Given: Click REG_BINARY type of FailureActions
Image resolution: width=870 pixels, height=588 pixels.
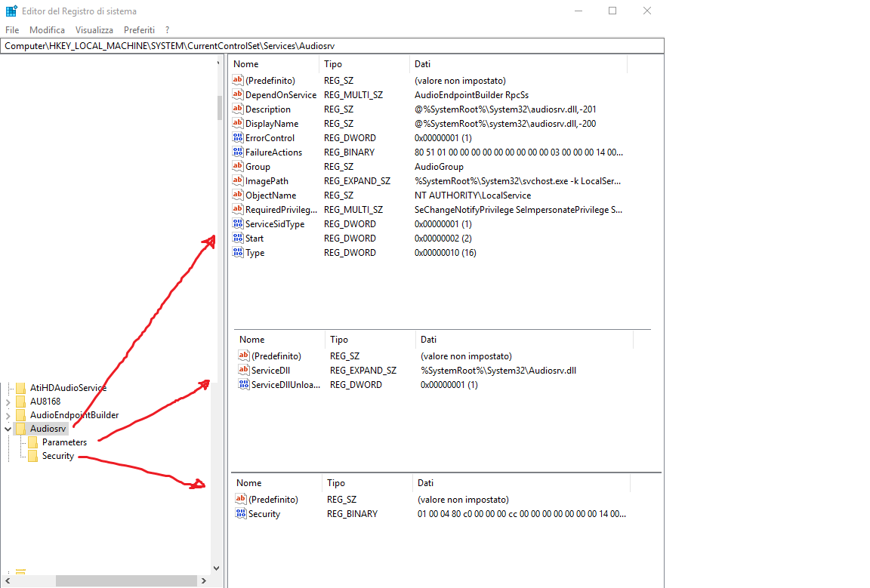Looking at the screenshot, I should point(350,152).
